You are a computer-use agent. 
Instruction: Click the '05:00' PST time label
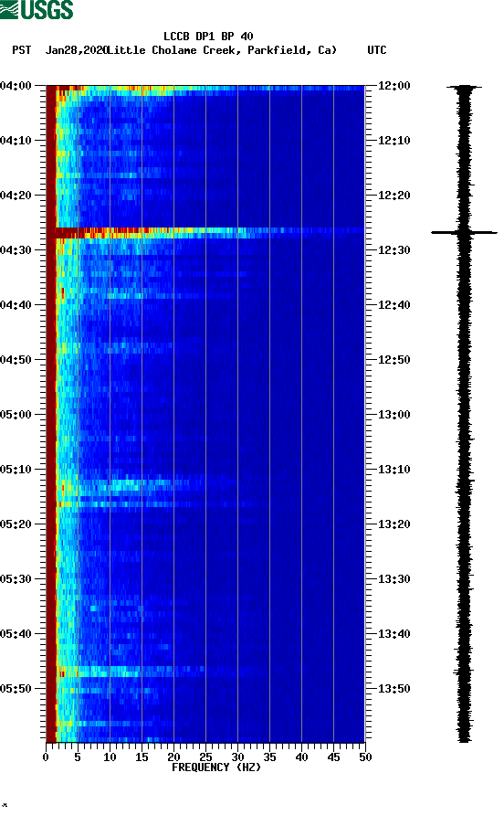click(16, 414)
